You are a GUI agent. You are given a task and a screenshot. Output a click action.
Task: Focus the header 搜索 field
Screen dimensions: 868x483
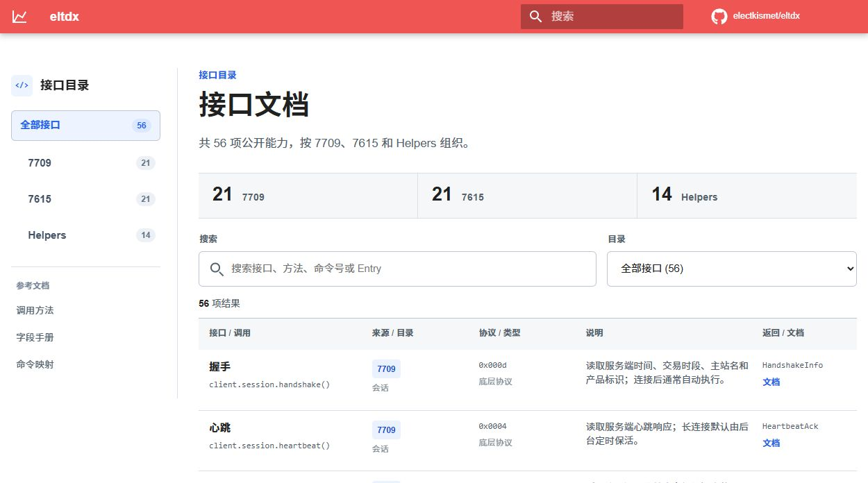[602, 17]
